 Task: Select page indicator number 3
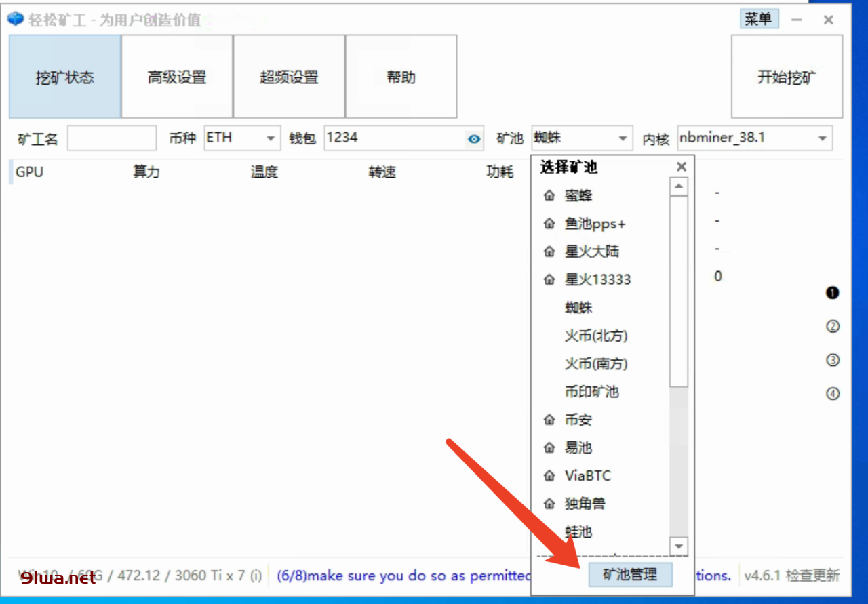point(833,360)
